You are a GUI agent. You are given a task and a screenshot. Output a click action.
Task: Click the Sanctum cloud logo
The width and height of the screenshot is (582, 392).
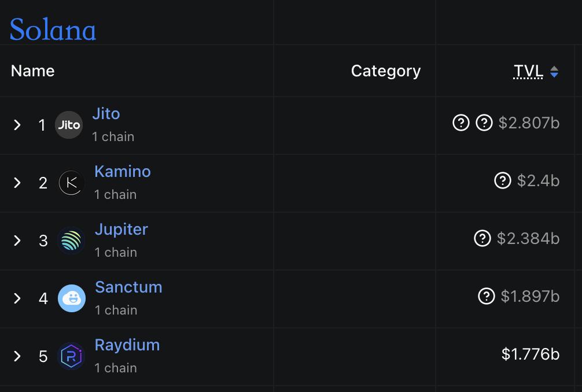coord(72,298)
